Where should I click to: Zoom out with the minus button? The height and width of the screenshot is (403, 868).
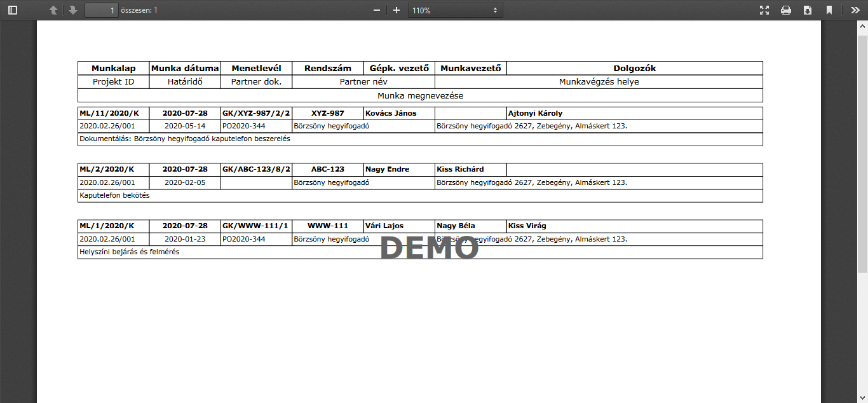(377, 10)
